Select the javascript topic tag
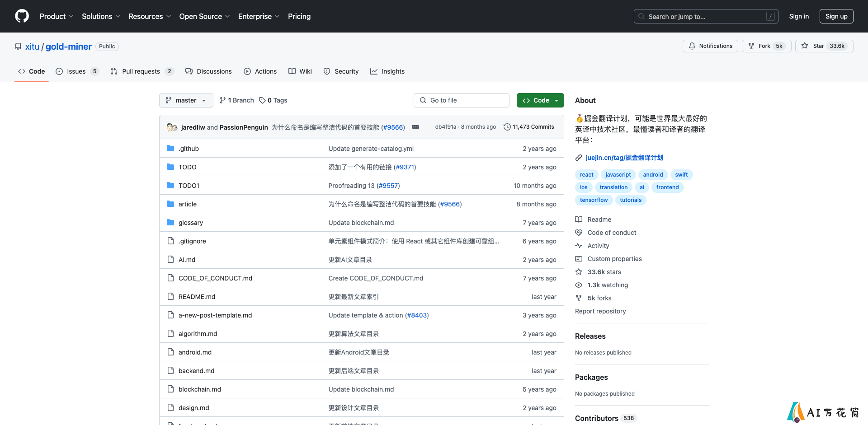Viewport: 868px width, 425px height. click(618, 175)
